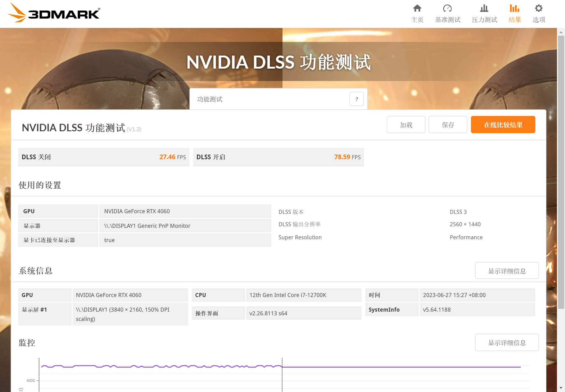This screenshot has height=392, width=565.
Task: Click the question mark help button
Action: pyautogui.click(x=356, y=99)
